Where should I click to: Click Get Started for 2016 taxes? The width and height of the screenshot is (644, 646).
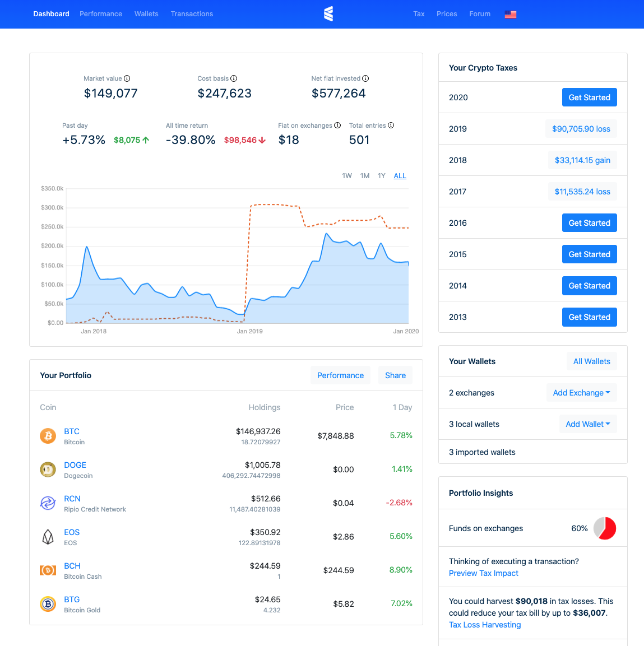(x=589, y=223)
